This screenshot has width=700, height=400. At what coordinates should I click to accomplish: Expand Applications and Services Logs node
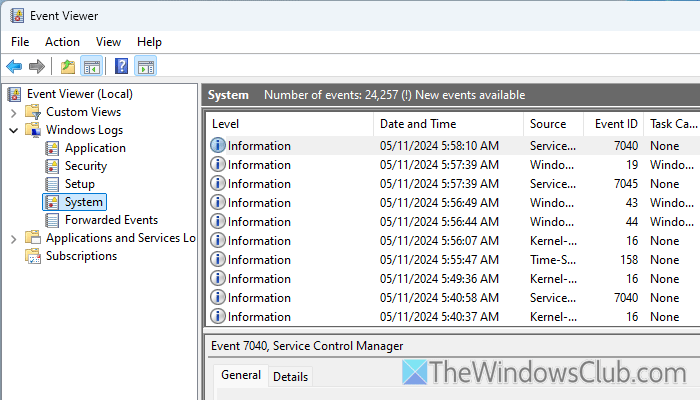tap(13, 238)
